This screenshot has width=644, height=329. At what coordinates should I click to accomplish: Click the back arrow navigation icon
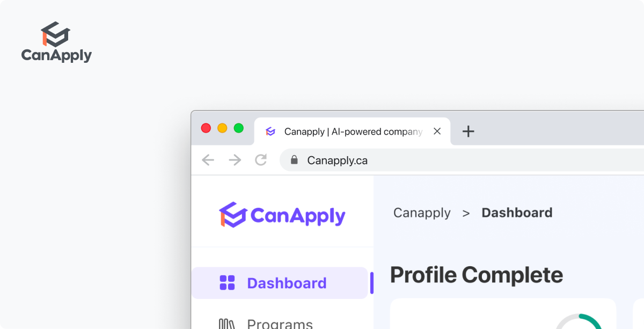208,160
